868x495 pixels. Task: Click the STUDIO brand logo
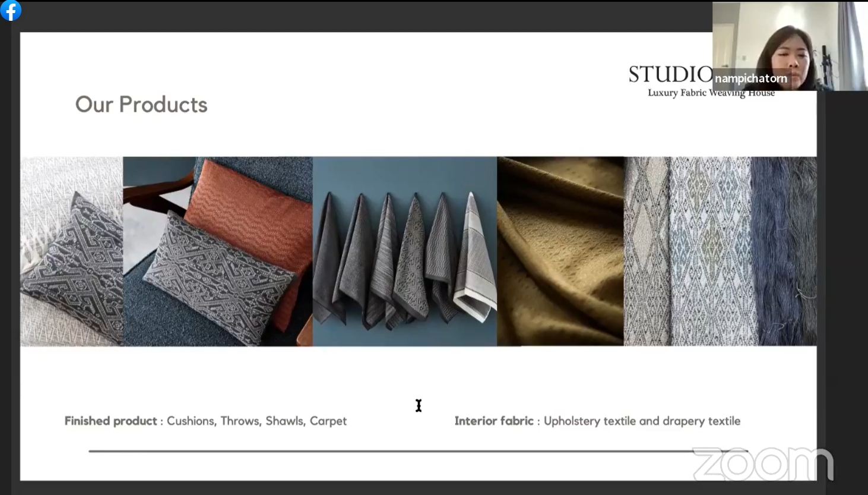pos(670,75)
